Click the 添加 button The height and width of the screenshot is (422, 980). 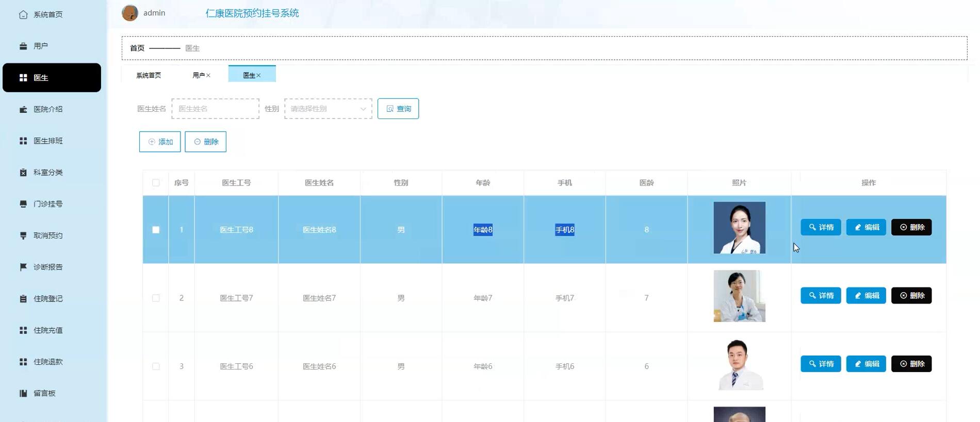(160, 142)
